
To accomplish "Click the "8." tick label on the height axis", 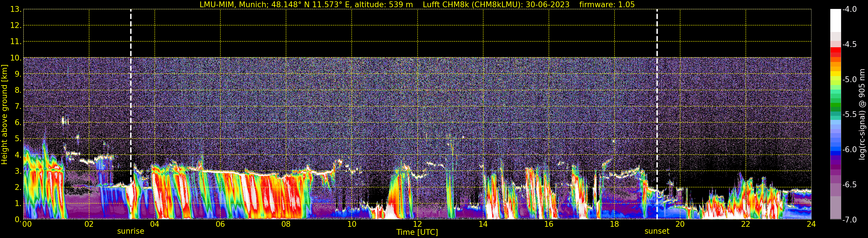I will tap(18, 90).
